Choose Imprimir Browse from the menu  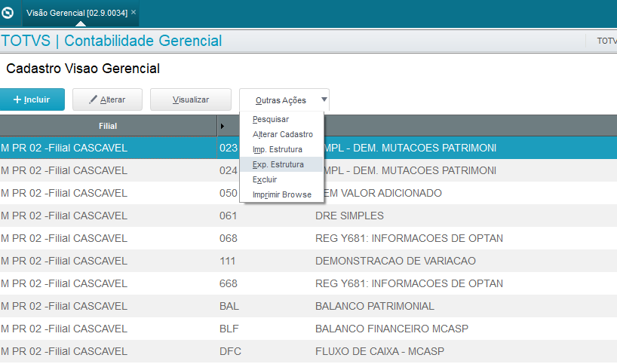(282, 194)
